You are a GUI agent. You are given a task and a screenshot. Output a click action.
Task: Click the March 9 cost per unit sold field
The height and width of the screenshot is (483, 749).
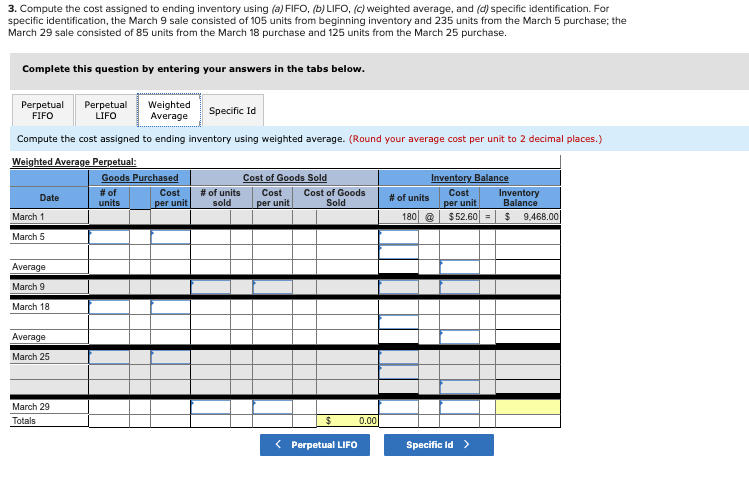[x=272, y=287]
